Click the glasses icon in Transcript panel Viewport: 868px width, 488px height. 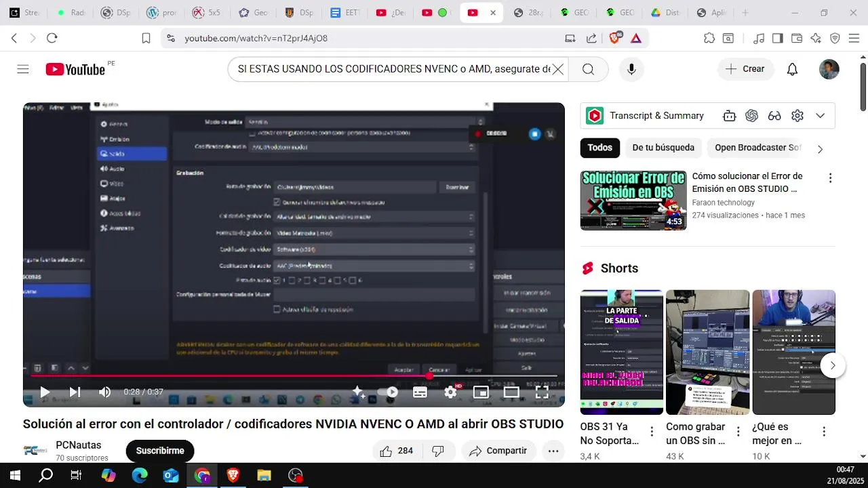[x=774, y=116]
